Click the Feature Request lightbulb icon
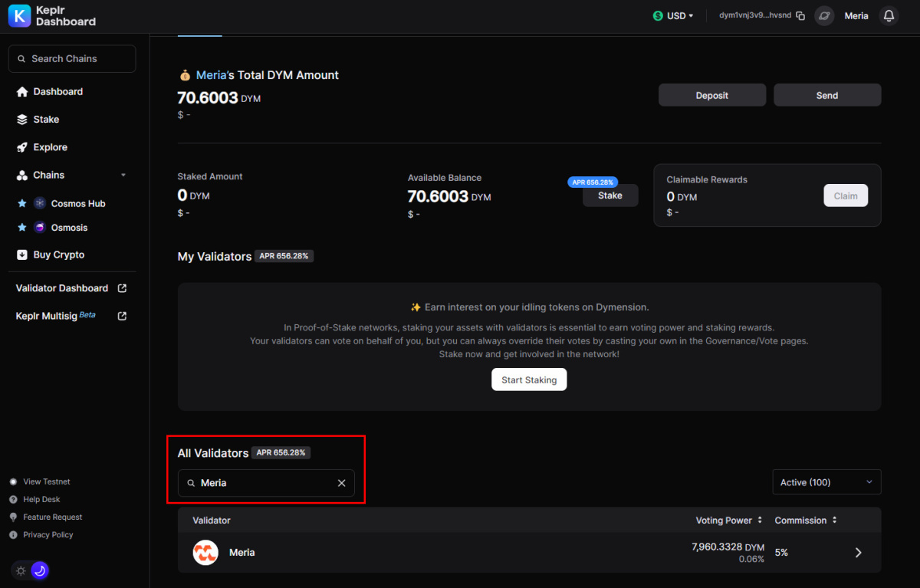Viewport: 920px width, 588px height. tap(13, 517)
